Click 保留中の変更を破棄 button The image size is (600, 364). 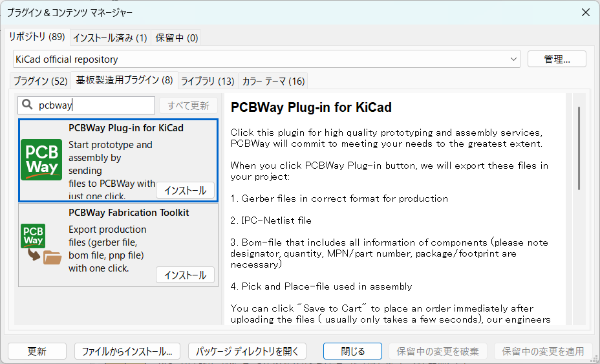(438, 351)
